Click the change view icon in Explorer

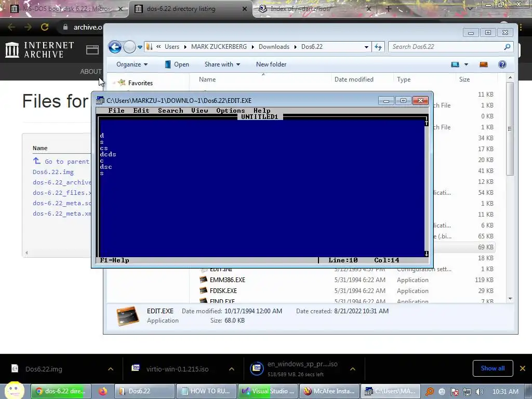point(455,64)
